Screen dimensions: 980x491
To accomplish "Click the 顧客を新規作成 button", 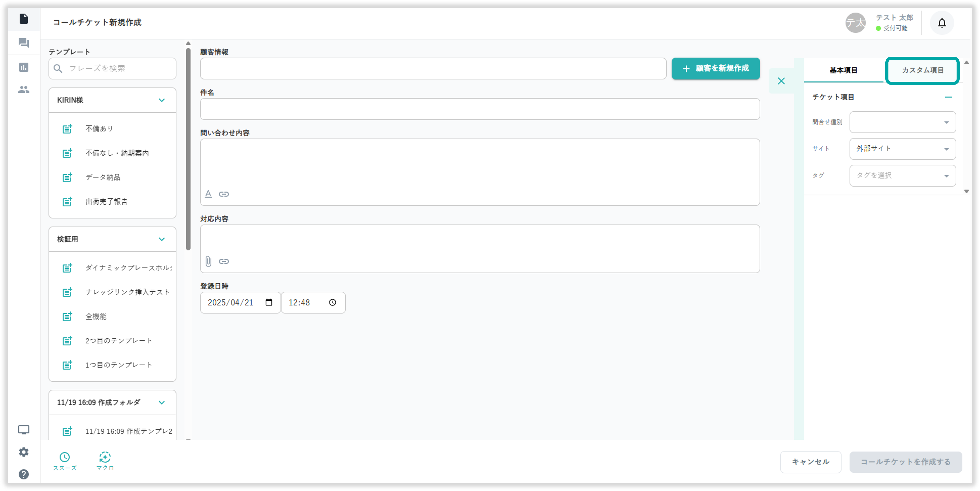I will [x=716, y=69].
